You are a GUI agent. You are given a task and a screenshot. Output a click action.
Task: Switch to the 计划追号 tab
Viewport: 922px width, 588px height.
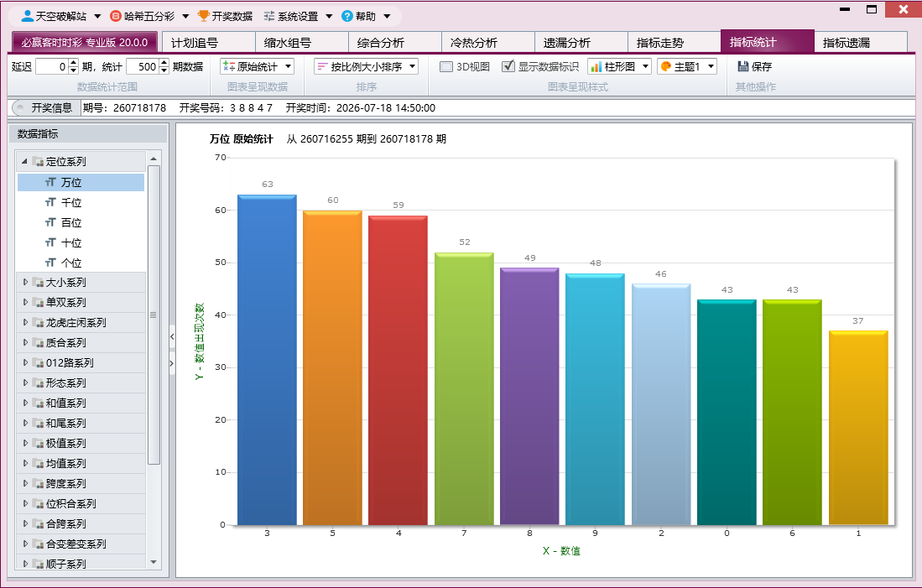coord(208,42)
